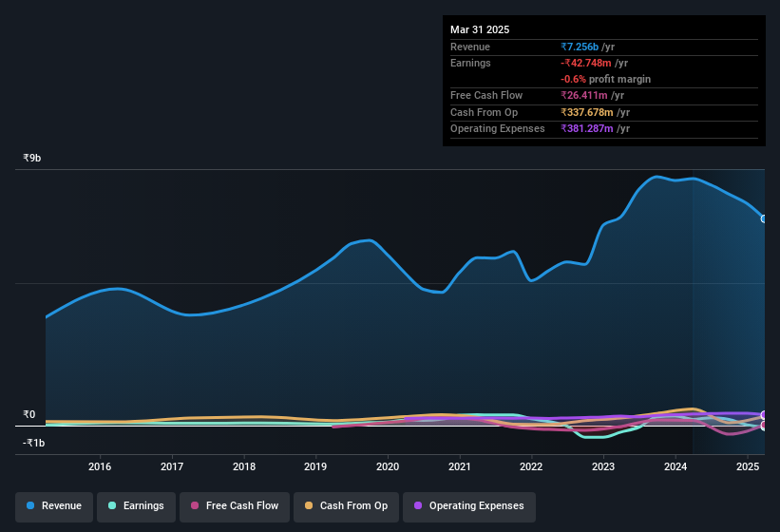Viewport: 780px width, 532px height.
Task: Click the Free Cash Flow row label in tooltip
Action: click(486, 95)
